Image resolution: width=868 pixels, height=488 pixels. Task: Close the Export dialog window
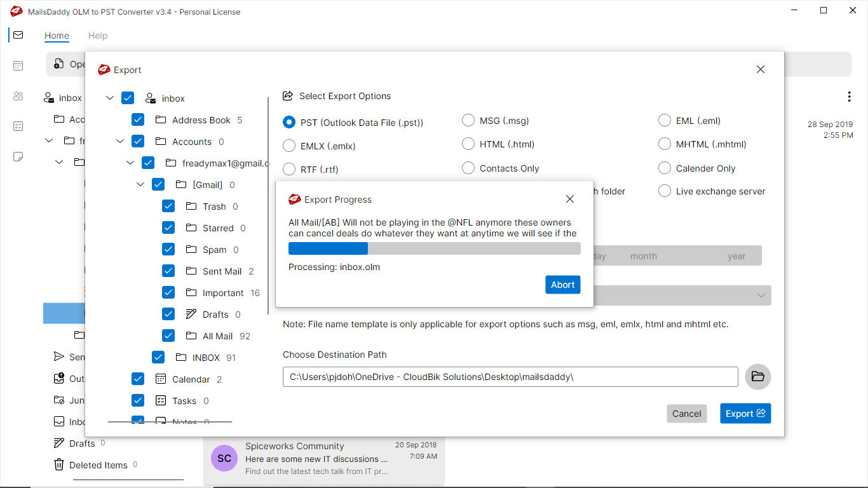[761, 69]
